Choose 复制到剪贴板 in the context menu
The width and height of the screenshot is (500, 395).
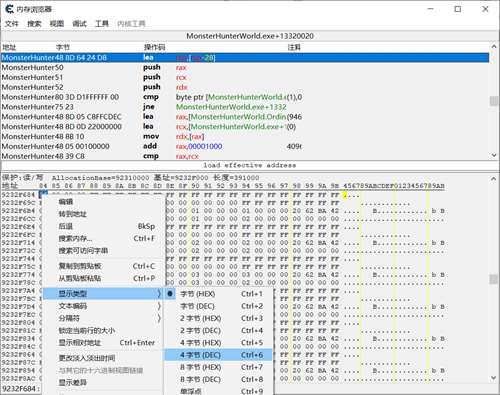[x=104, y=266]
